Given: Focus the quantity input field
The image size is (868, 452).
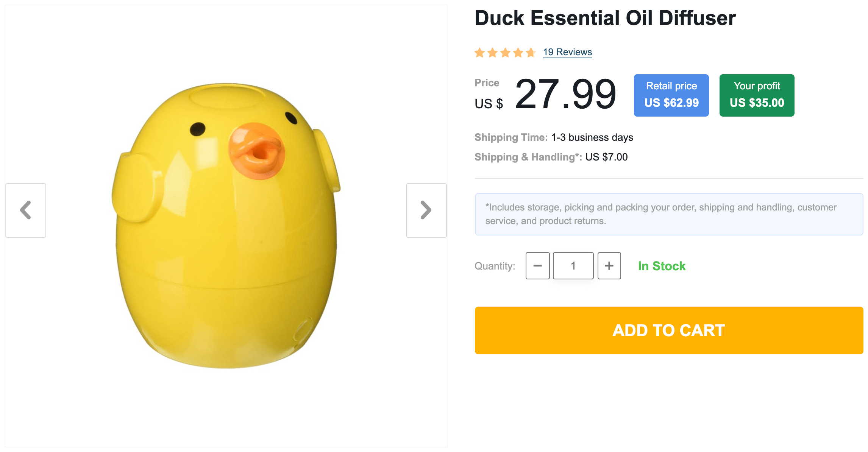Looking at the screenshot, I should click(x=573, y=266).
